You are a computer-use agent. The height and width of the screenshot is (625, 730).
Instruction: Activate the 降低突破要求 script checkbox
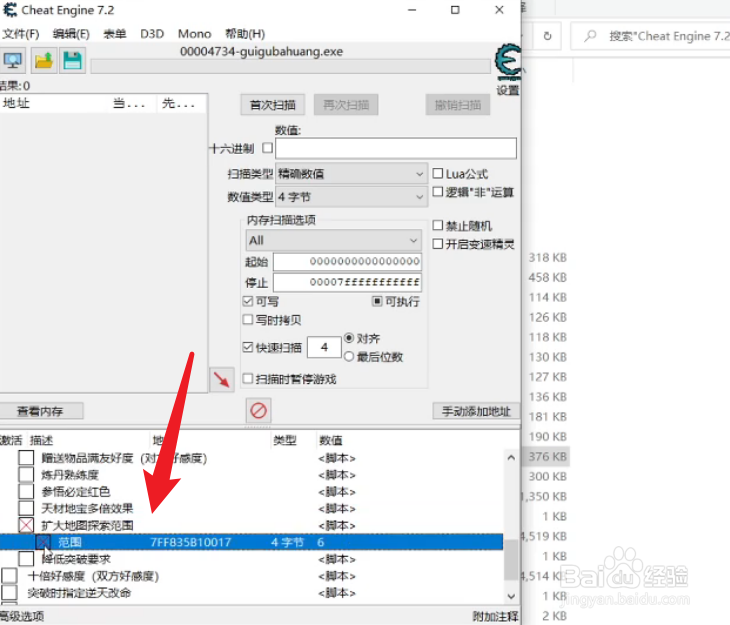[x=26, y=559]
